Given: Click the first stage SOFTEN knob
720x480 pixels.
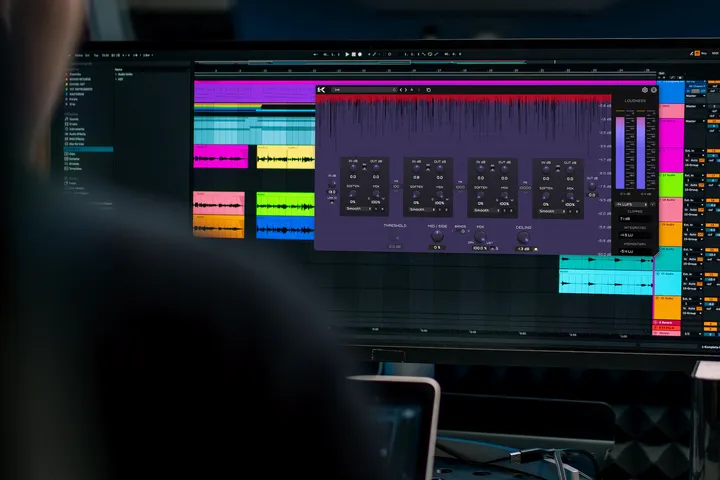Looking at the screenshot, I should tap(353, 194).
